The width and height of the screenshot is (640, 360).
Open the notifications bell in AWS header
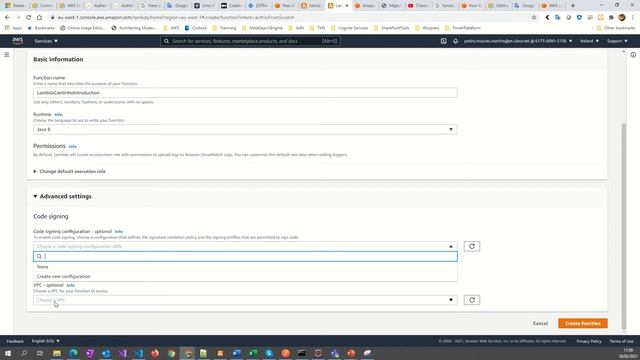[456, 41]
